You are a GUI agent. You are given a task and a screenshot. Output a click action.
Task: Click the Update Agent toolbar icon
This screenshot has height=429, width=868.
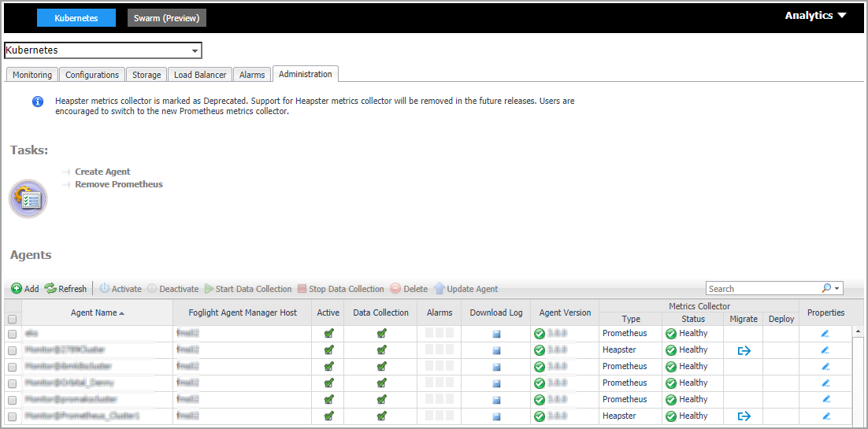(x=440, y=289)
